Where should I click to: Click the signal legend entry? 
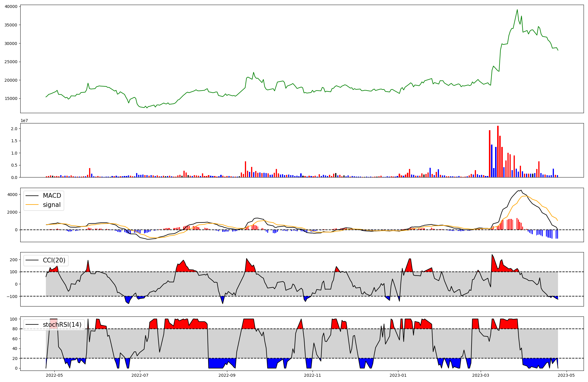pyautogui.click(x=43, y=205)
